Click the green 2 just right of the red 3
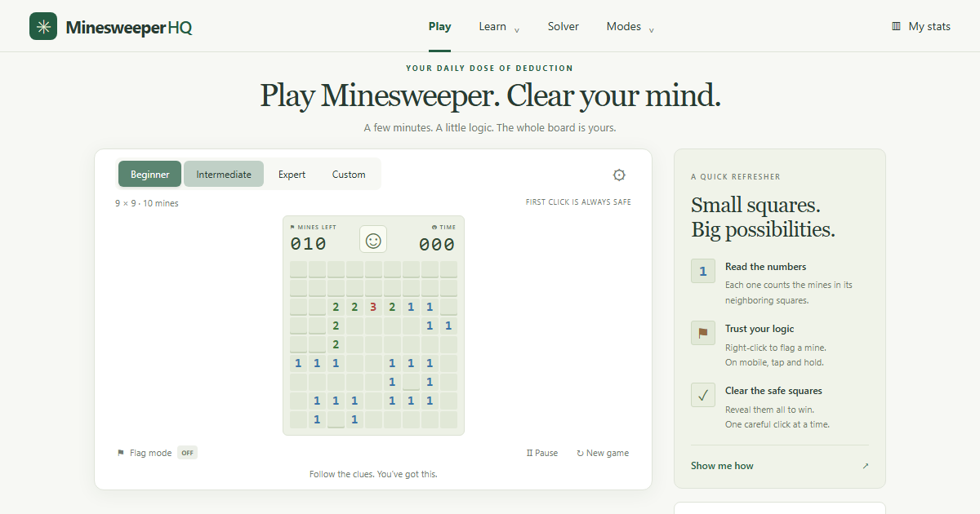Viewport: 980px width, 514px height. [392, 307]
